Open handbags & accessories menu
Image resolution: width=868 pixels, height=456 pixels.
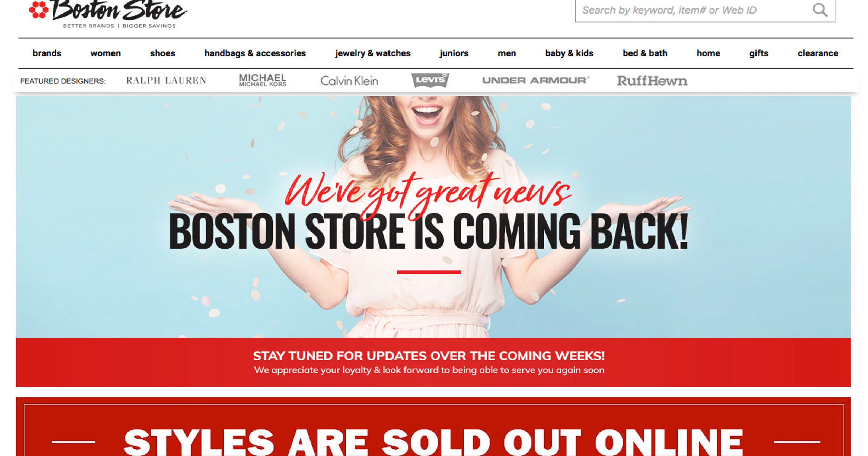point(255,53)
